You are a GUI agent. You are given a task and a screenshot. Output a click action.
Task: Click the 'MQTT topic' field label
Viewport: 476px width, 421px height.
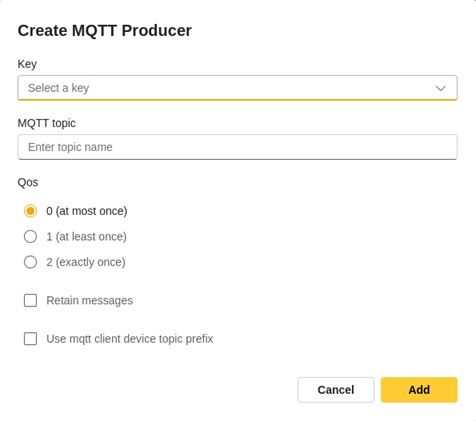point(47,123)
